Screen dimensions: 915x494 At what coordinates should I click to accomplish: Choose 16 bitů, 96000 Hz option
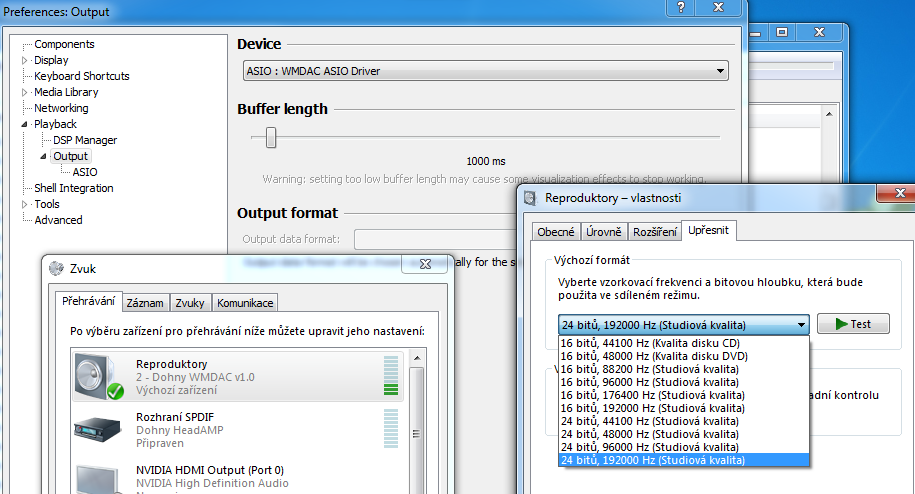(684, 382)
